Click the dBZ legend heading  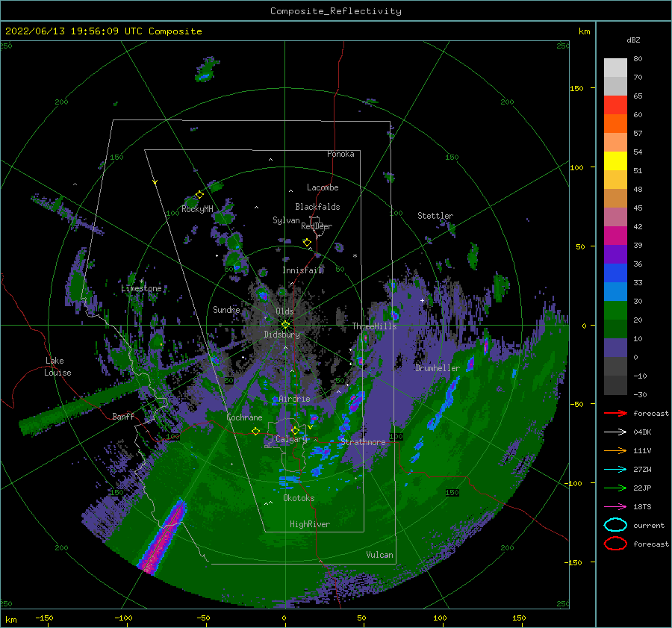click(633, 40)
